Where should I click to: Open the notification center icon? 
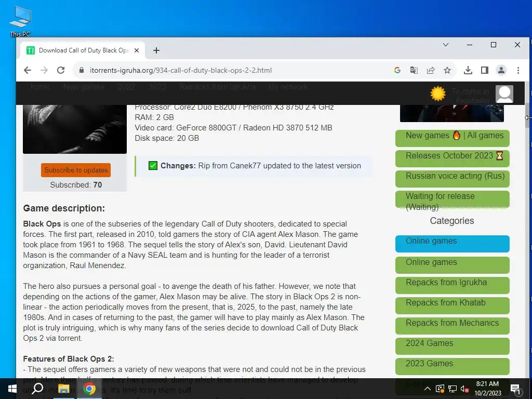[x=515, y=389]
